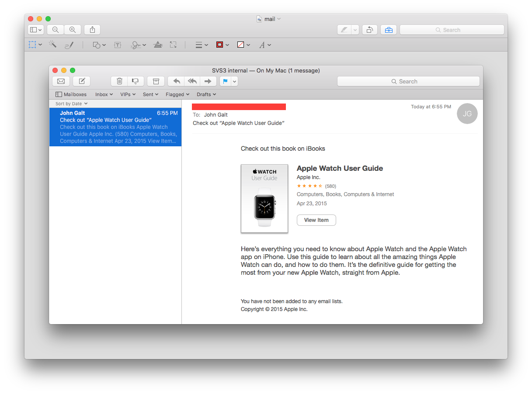The width and height of the screenshot is (532, 394).
Task: Click Mail window's Search field
Action: coord(408,81)
